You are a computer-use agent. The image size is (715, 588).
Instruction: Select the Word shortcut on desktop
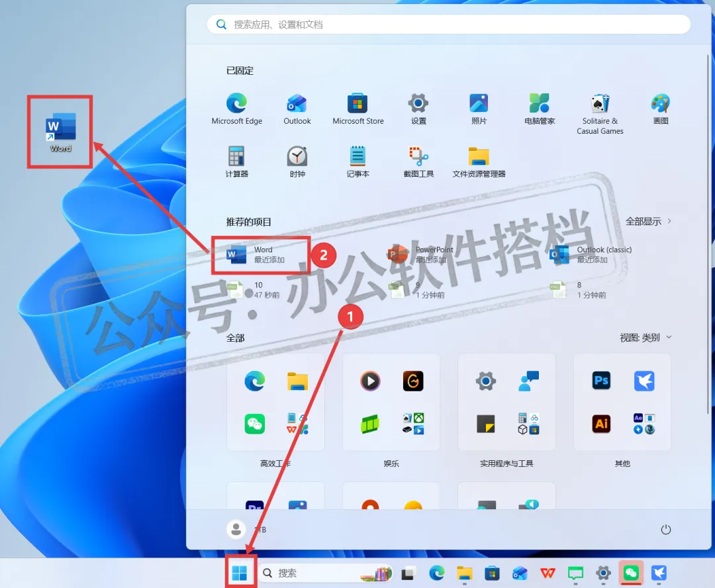click(60, 132)
